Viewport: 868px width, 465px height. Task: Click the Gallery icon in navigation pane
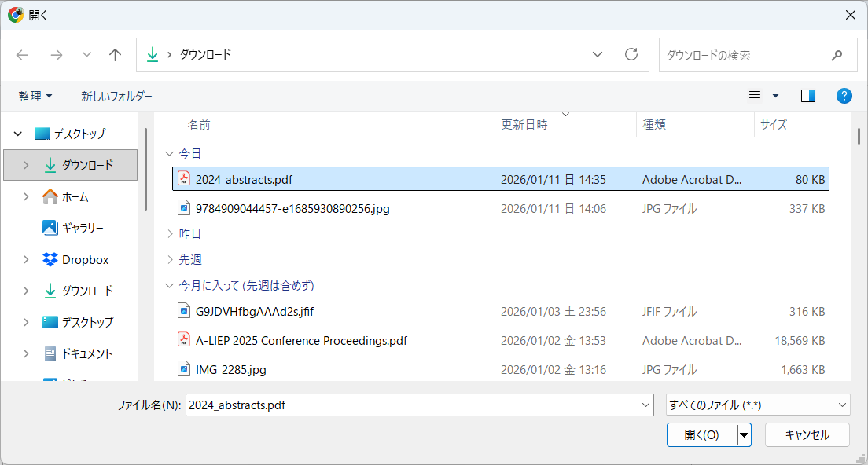pos(50,228)
